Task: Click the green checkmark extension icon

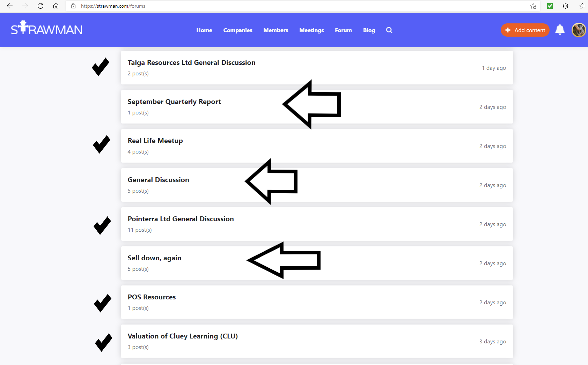Action: click(x=550, y=6)
